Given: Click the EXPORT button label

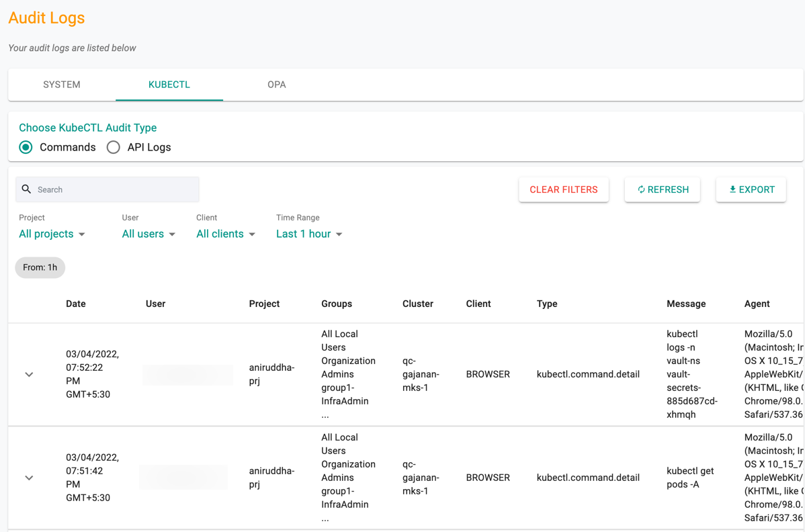Looking at the screenshot, I should tap(757, 190).
